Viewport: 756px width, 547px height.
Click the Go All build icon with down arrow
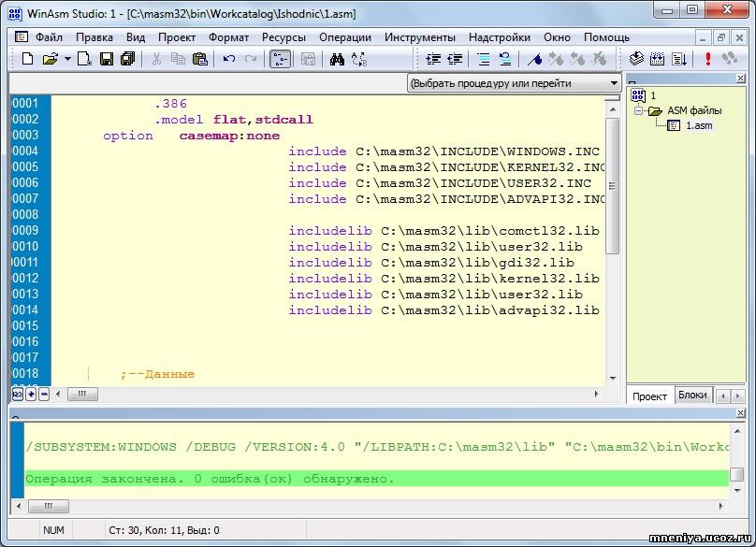679,59
